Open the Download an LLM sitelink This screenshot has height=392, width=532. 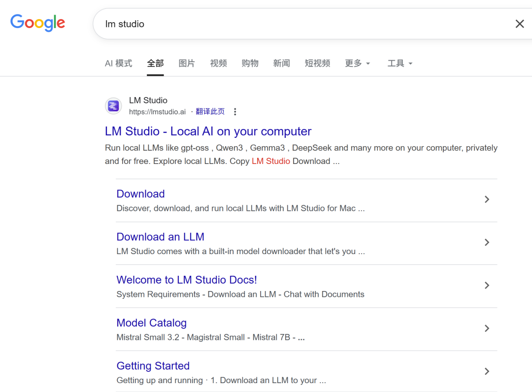161,237
